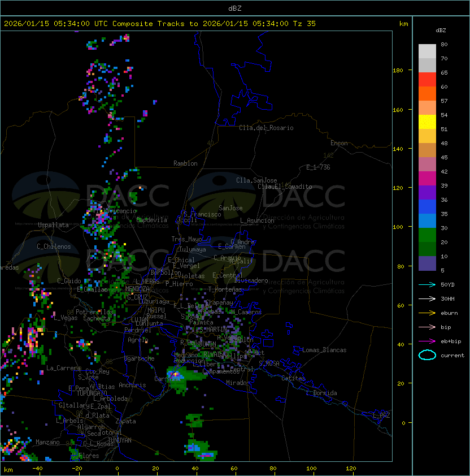Click the Divisadero place label
Image resolution: width=470 pixels, height=476 pixels.
pyautogui.click(x=251, y=280)
